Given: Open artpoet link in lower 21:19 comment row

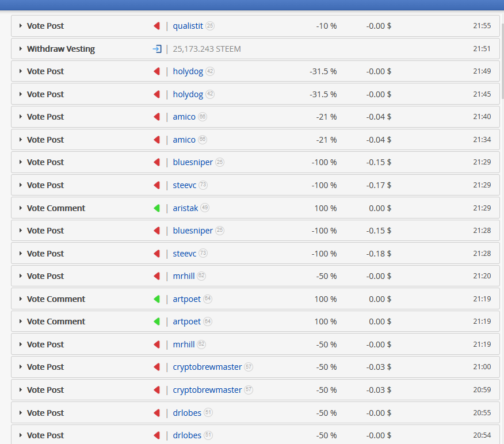Looking at the screenshot, I should pyautogui.click(x=187, y=322).
